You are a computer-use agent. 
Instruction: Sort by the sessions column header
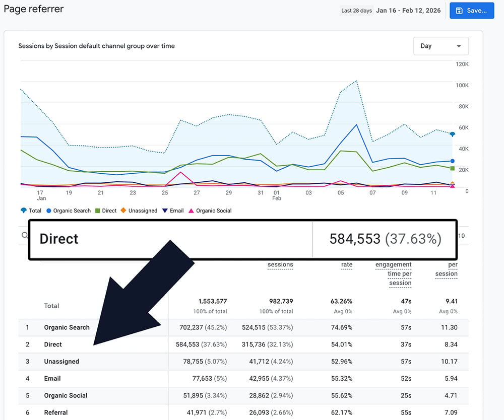tap(280, 265)
